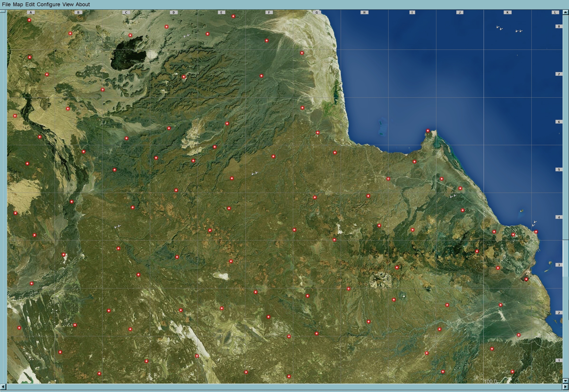Click the column G header label

(x=317, y=12)
